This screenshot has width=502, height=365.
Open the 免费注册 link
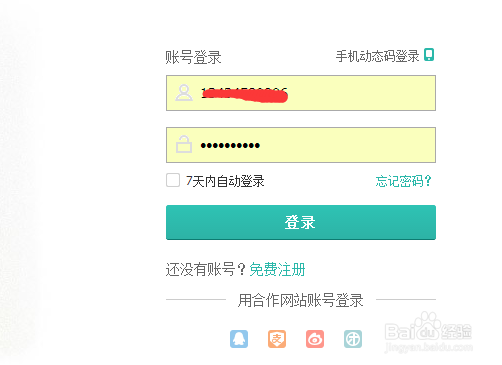click(x=277, y=269)
